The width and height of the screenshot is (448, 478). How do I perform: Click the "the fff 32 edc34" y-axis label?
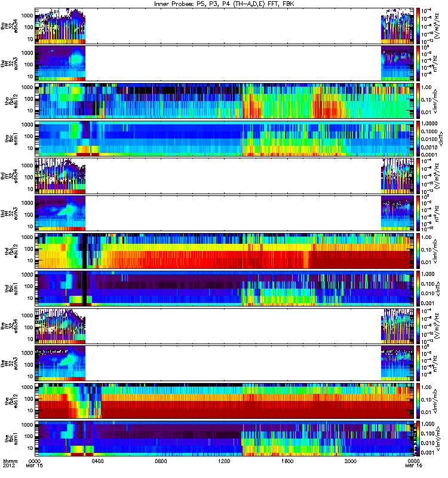(10, 326)
